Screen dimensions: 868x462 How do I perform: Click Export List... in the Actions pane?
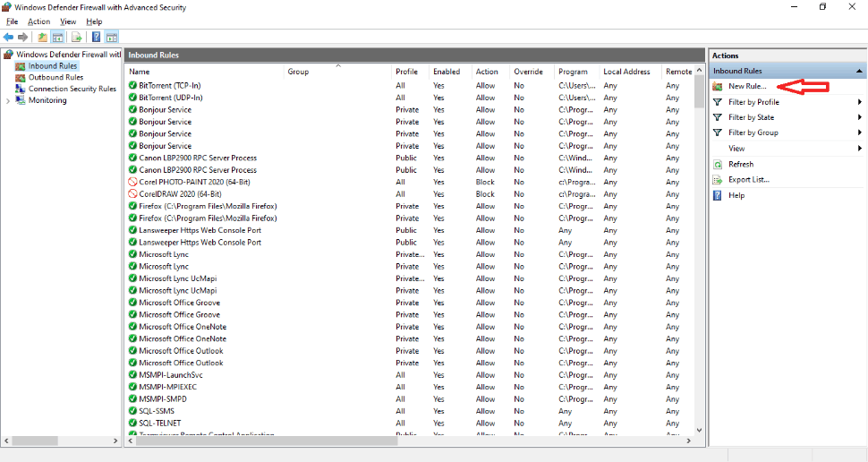pyautogui.click(x=749, y=179)
